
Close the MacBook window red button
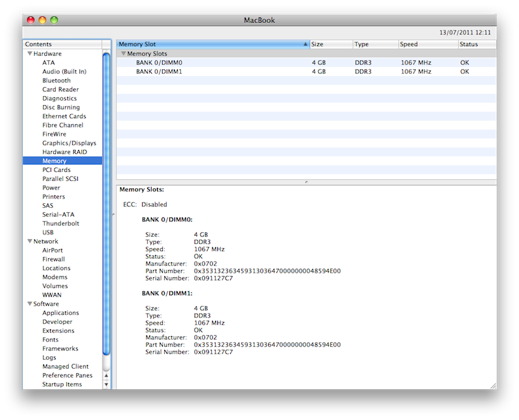tap(30, 20)
